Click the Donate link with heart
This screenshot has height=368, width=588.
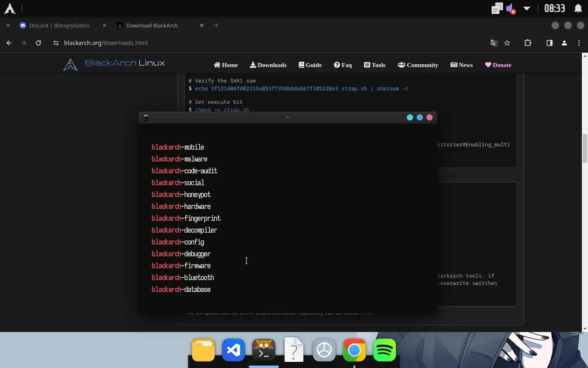coord(498,65)
